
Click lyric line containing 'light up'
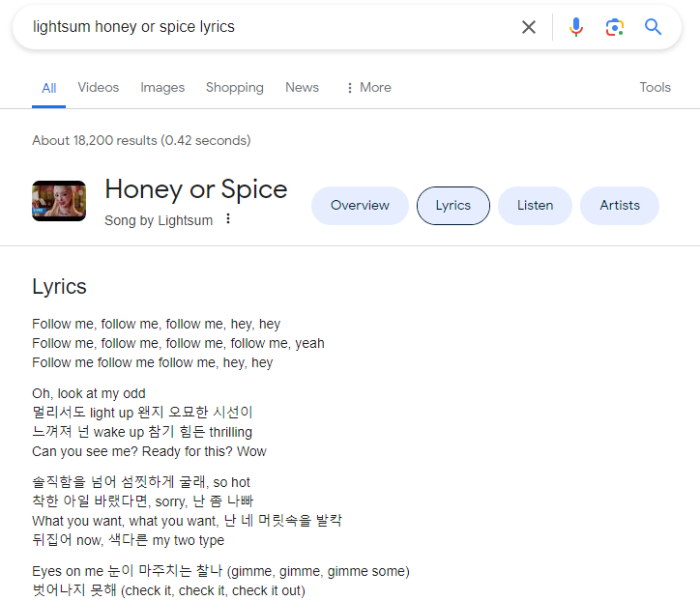click(x=142, y=413)
